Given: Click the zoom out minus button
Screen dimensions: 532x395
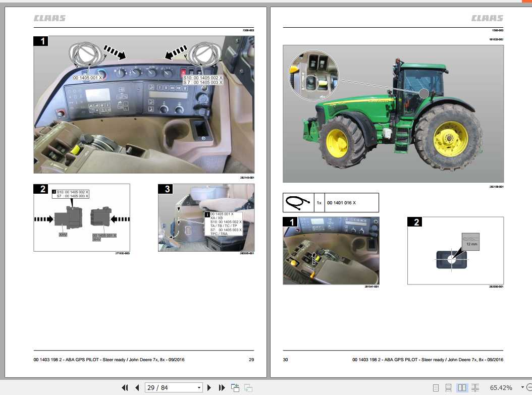Looking at the screenshot, I should pyautogui.click(x=529, y=387).
